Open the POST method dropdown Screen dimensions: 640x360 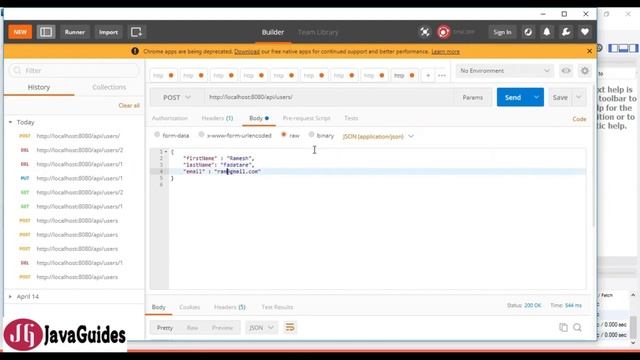tap(177, 98)
